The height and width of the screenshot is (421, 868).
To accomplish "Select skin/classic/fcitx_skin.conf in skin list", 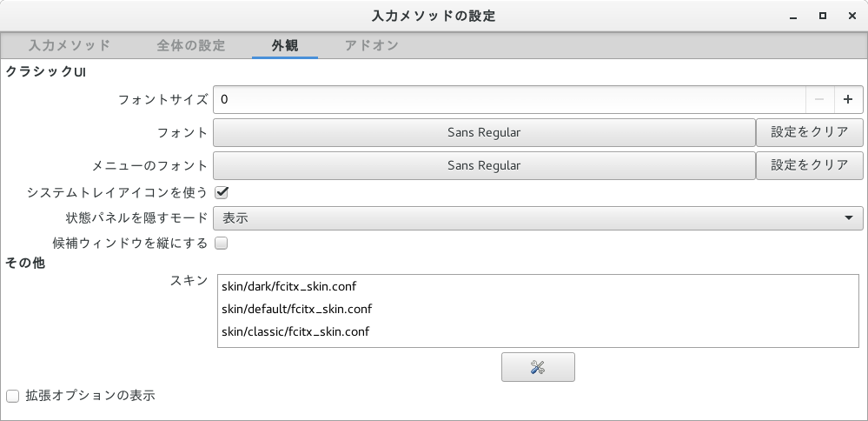I will (538, 331).
